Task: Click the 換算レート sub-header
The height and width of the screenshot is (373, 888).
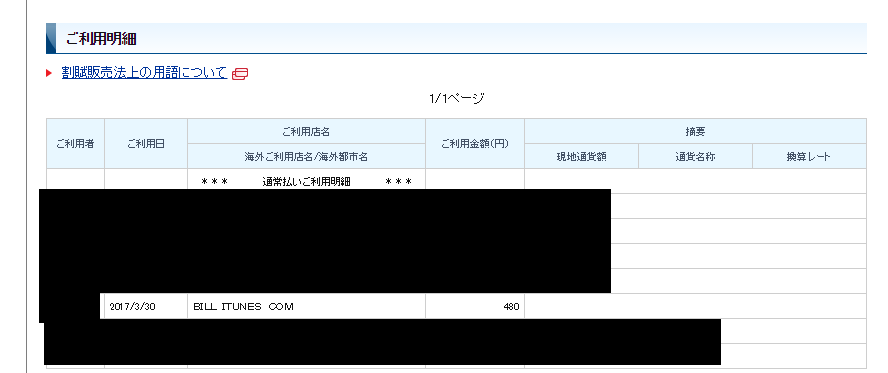Action: pyautogui.click(x=809, y=156)
